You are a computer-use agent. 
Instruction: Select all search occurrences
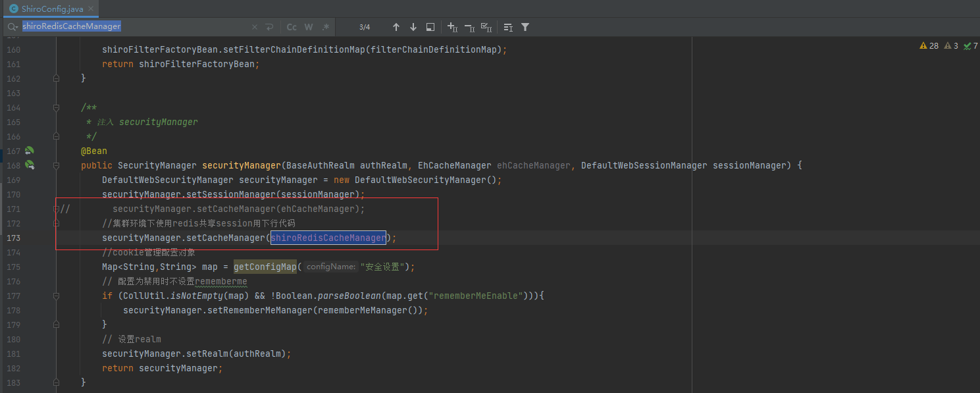click(486, 27)
